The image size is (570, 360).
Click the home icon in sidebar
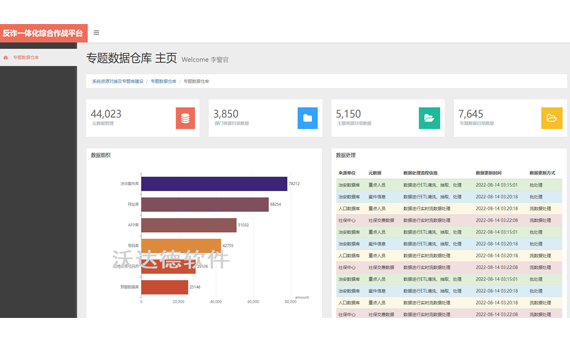coord(5,57)
